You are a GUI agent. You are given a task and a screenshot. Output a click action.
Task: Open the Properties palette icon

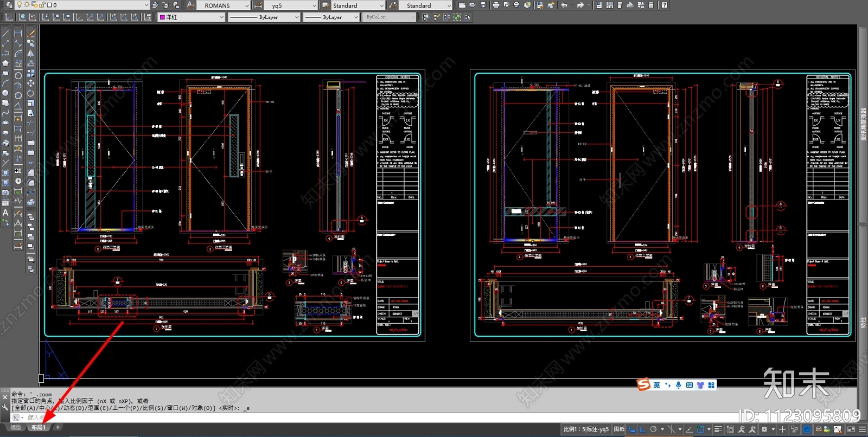coord(599,5)
